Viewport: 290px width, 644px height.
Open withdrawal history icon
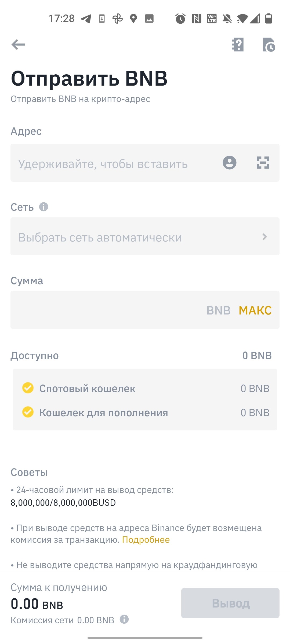pos(269,45)
